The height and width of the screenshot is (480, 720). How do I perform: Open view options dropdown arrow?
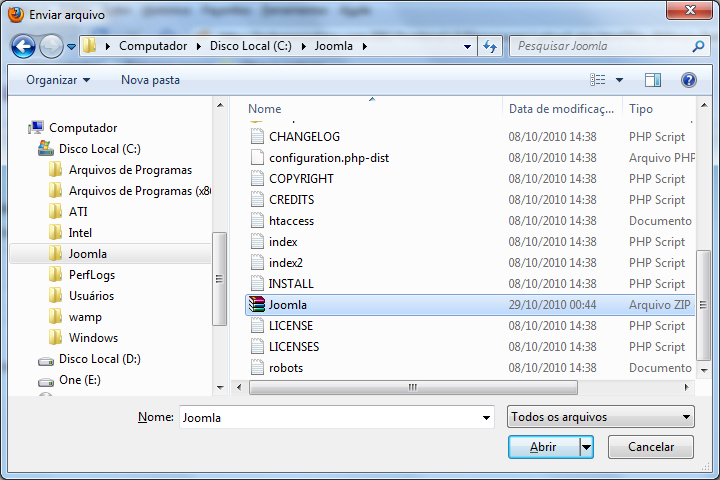click(x=619, y=80)
